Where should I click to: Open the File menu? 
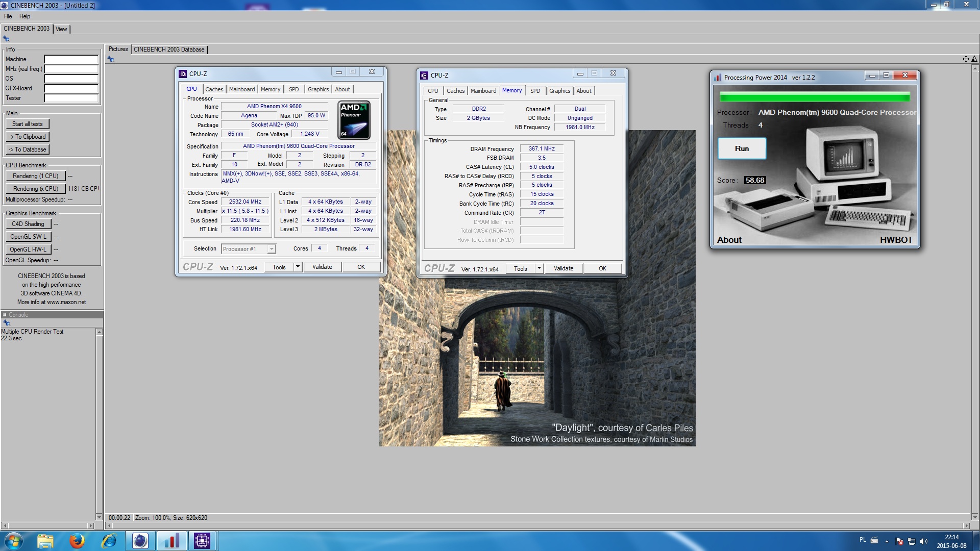pyautogui.click(x=8, y=16)
